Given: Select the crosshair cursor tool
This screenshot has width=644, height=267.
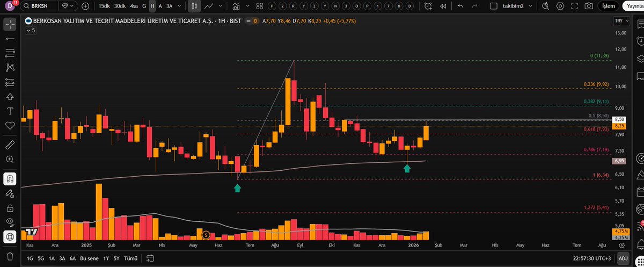Looking at the screenshot, I should [10, 25].
